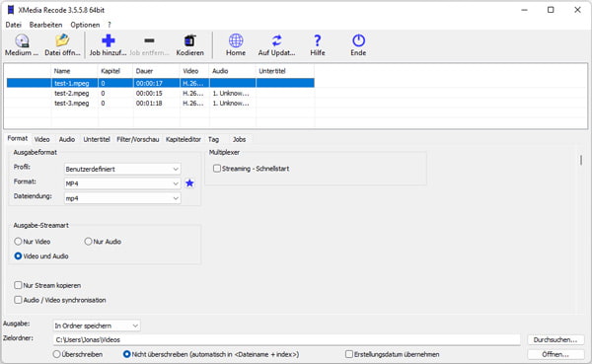Screen dimensions: 592x364
Task: Expand the Ausgabe dropdown In Ordner speichern
Action: click(x=97, y=326)
